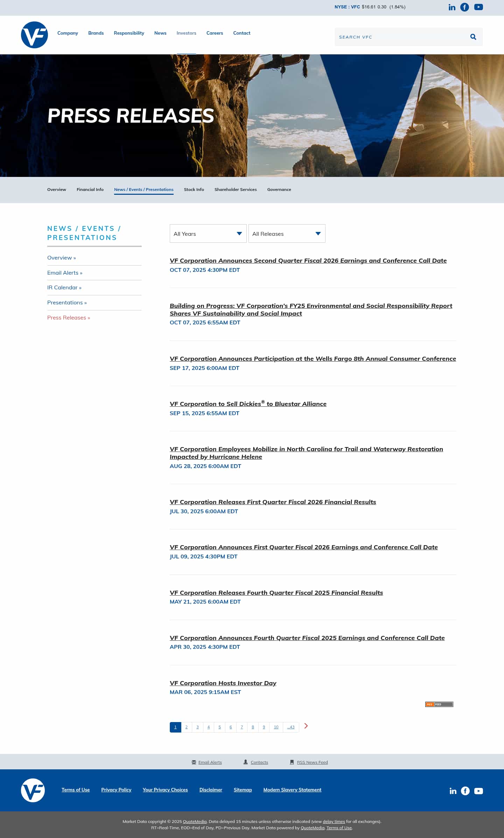
Task: Open footer Contacts link
Action: coord(259,762)
